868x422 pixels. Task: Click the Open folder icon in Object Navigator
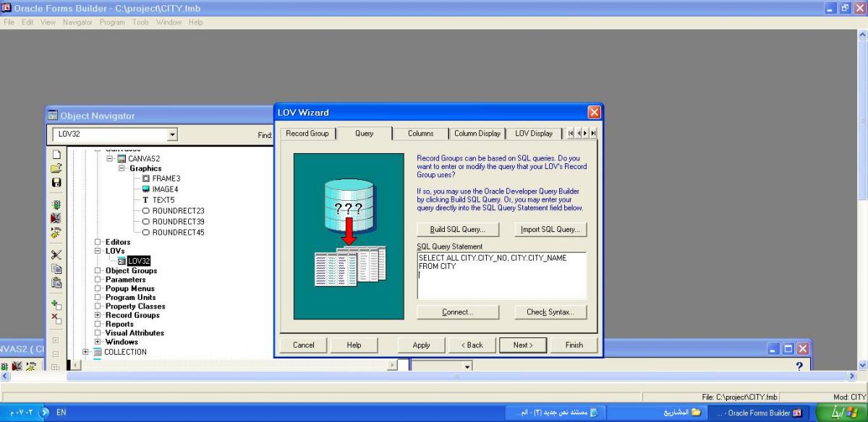click(x=56, y=168)
